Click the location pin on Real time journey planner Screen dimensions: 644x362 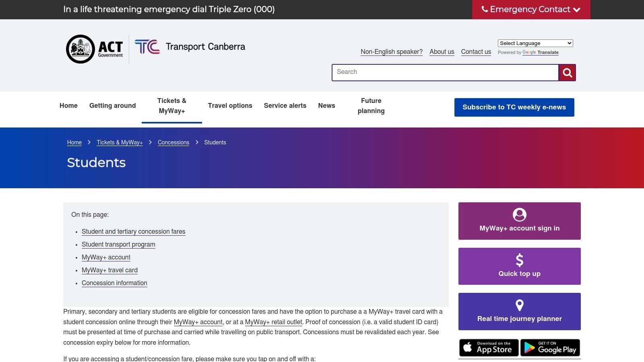click(519, 304)
